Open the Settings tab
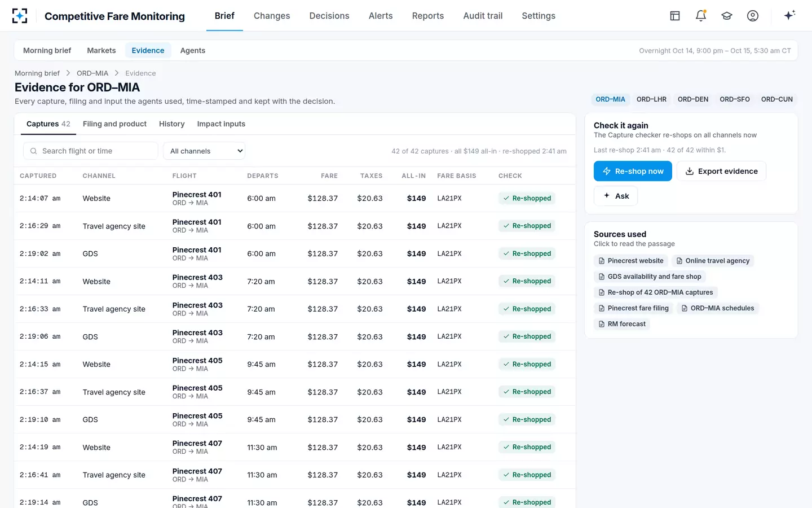Image resolution: width=812 pixels, height=508 pixels. (x=539, y=16)
